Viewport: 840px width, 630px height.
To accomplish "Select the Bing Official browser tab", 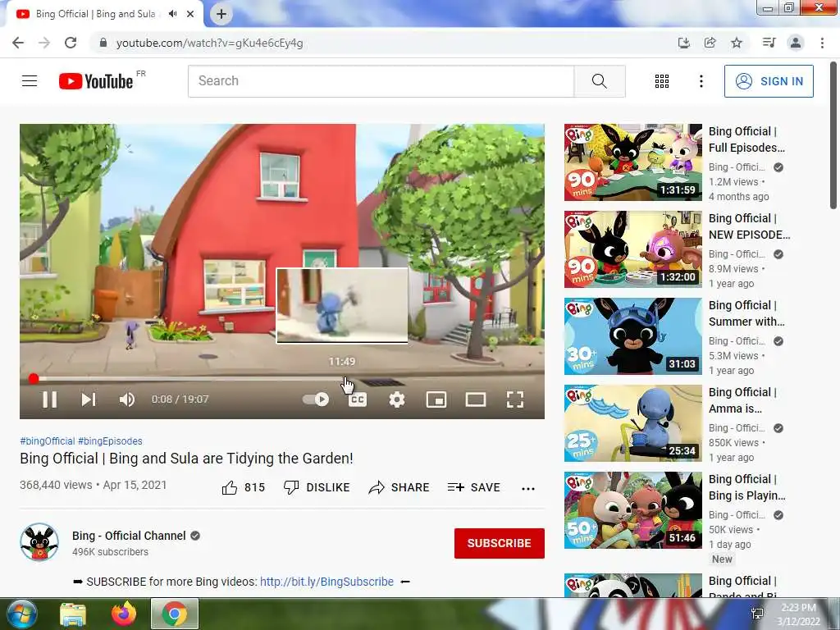I will click(x=104, y=14).
